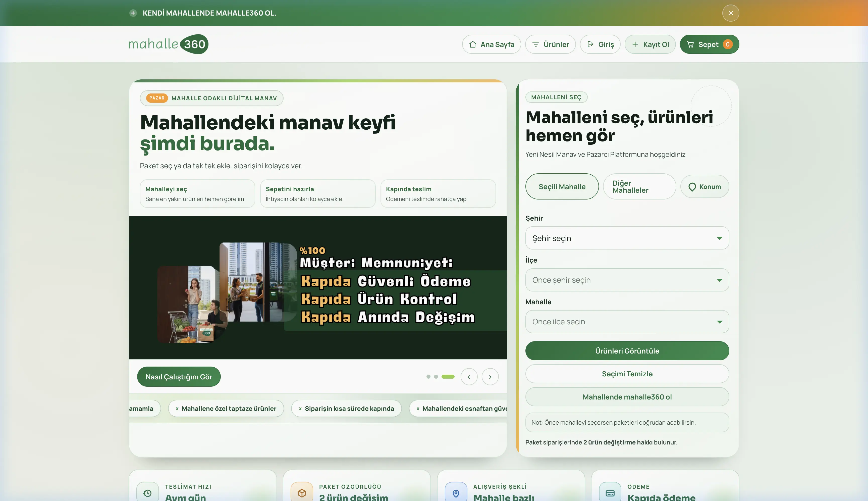Click the arrow on Şehir seçin dropdown
The width and height of the screenshot is (868, 501).
pos(719,238)
